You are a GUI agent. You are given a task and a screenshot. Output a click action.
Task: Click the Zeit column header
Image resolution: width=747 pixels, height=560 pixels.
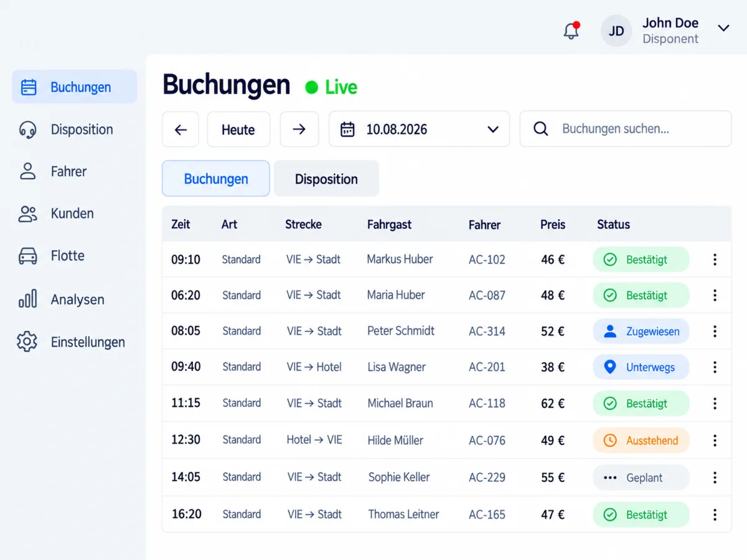(181, 224)
